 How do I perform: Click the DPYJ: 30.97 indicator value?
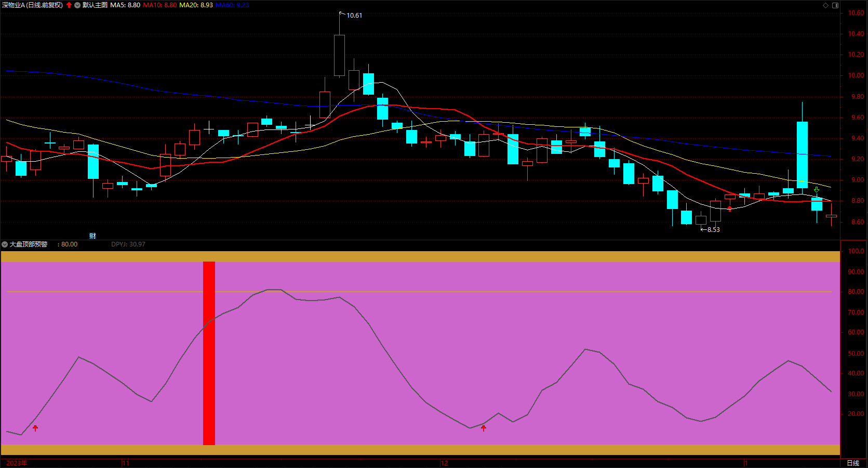(x=128, y=244)
